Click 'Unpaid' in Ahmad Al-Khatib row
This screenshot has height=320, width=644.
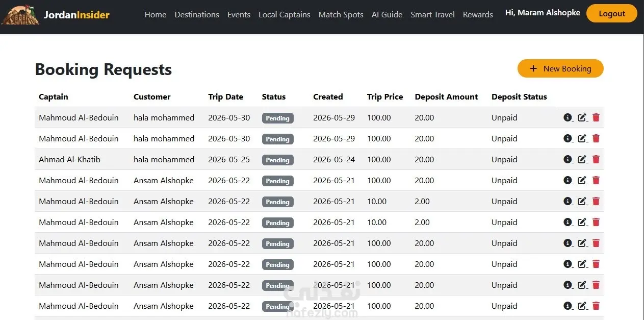pyautogui.click(x=504, y=159)
